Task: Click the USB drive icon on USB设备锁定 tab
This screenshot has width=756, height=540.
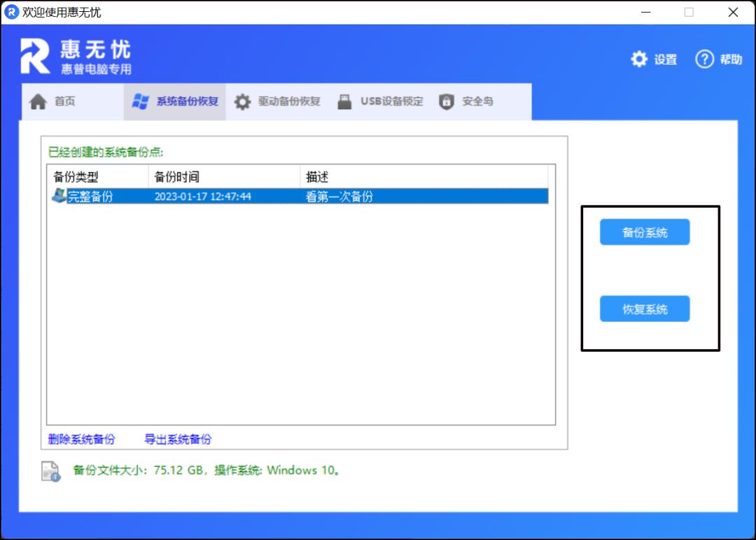Action: (x=344, y=101)
